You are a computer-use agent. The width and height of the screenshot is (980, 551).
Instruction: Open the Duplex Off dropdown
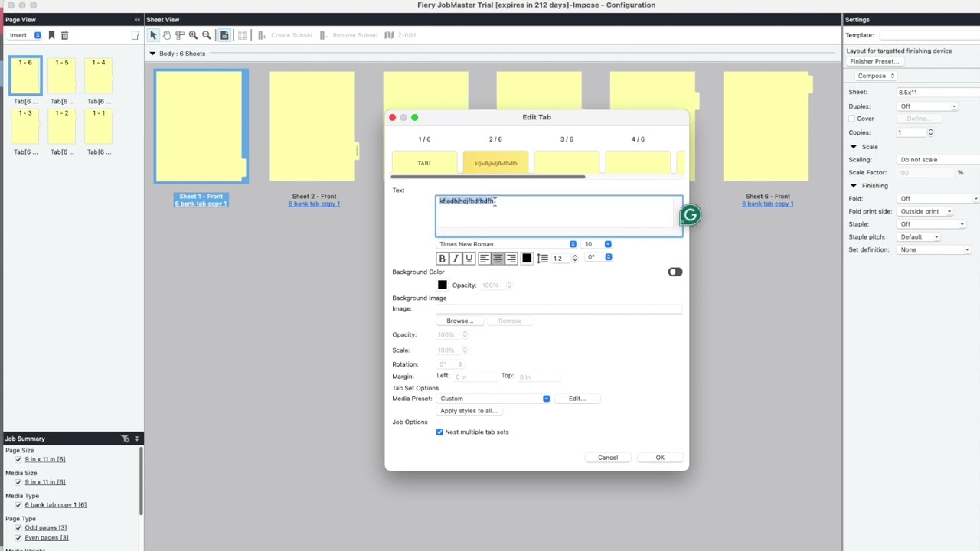point(928,106)
